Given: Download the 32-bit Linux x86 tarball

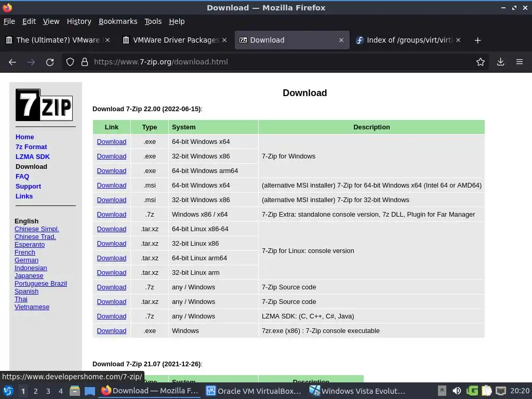Looking at the screenshot, I should (112, 244).
